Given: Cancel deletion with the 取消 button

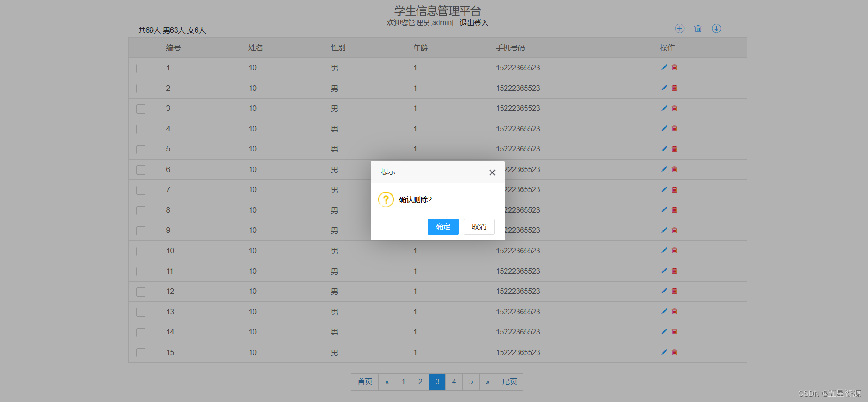Looking at the screenshot, I should coord(479,227).
